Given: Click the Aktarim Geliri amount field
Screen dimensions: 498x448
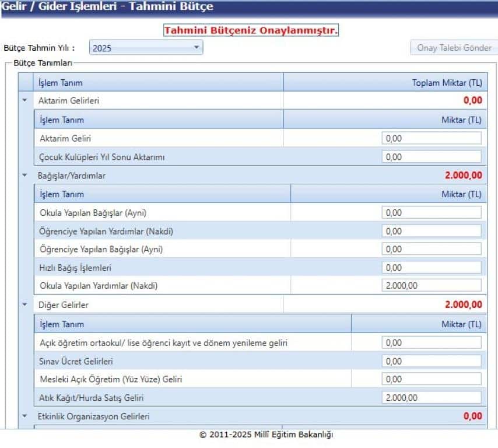Looking at the screenshot, I should 432,138.
